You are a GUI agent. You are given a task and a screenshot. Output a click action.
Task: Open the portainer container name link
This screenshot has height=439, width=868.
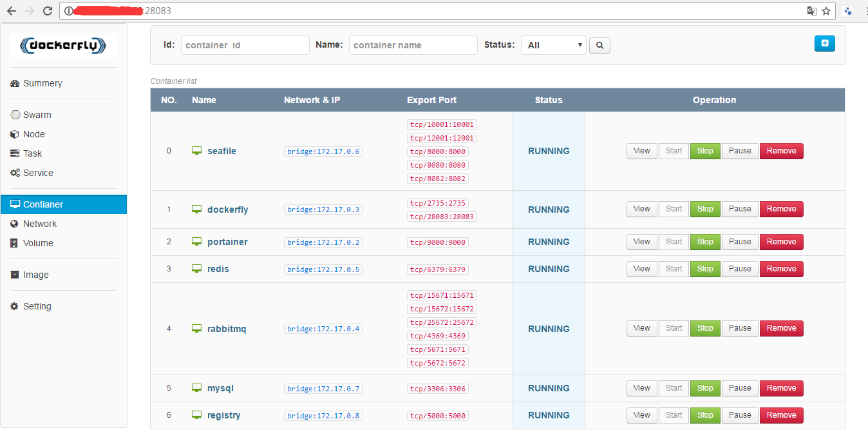(x=227, y=242)
